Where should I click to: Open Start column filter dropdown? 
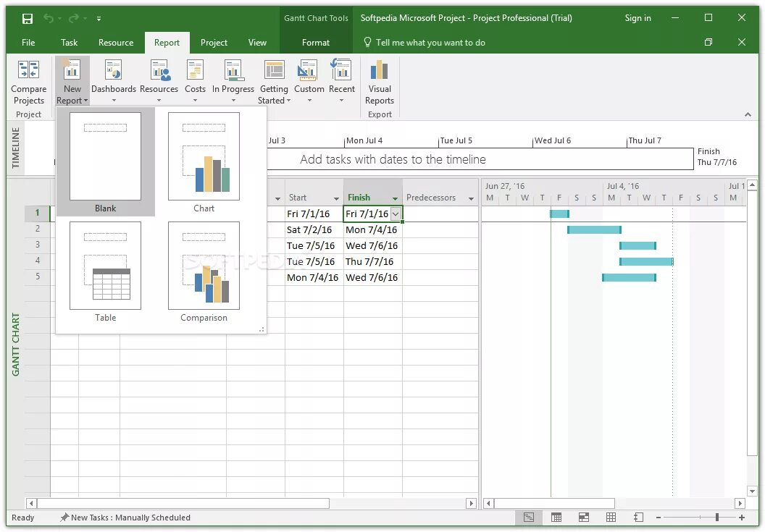[x=337, y=198]
